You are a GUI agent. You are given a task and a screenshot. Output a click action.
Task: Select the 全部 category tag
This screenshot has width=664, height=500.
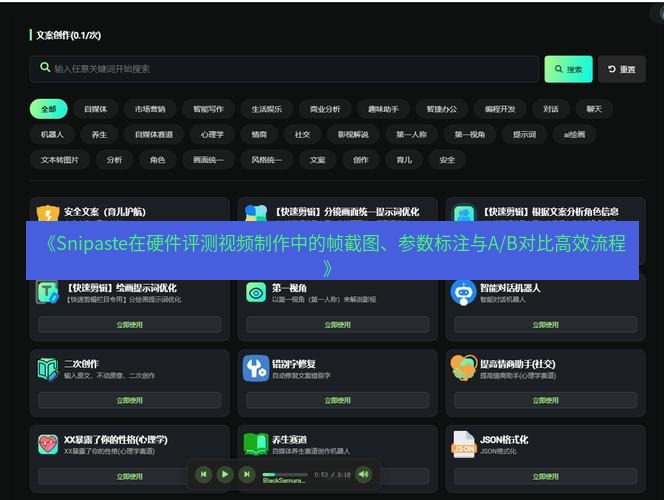(x=49, y=109)
